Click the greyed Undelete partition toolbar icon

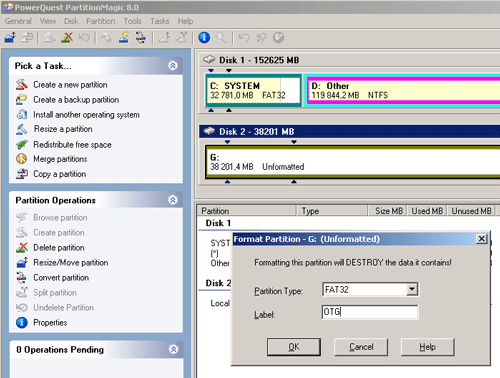[x=84, y=37]
